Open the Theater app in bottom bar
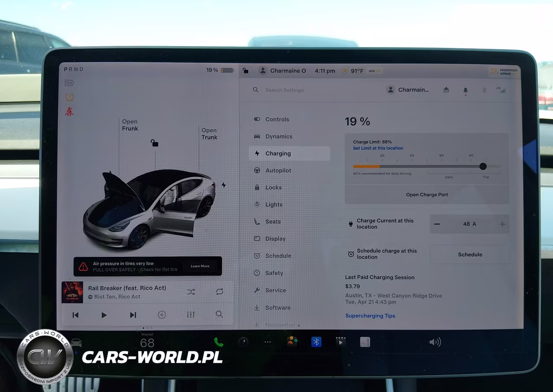 click(x=341, y=342)
